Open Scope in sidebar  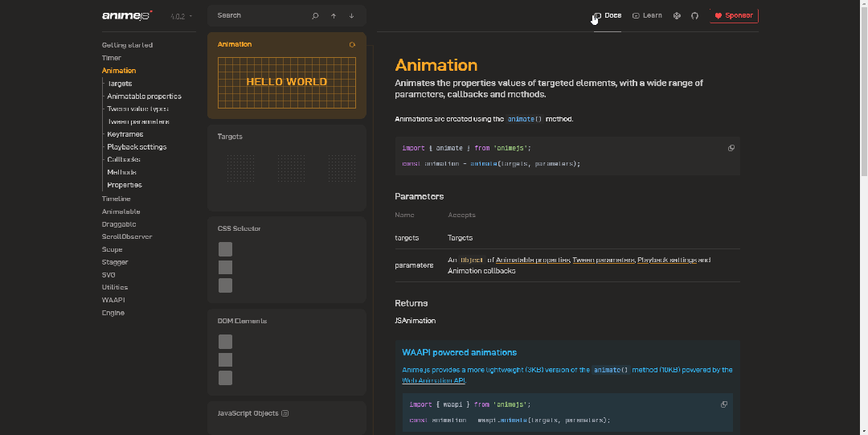point(113,249)
